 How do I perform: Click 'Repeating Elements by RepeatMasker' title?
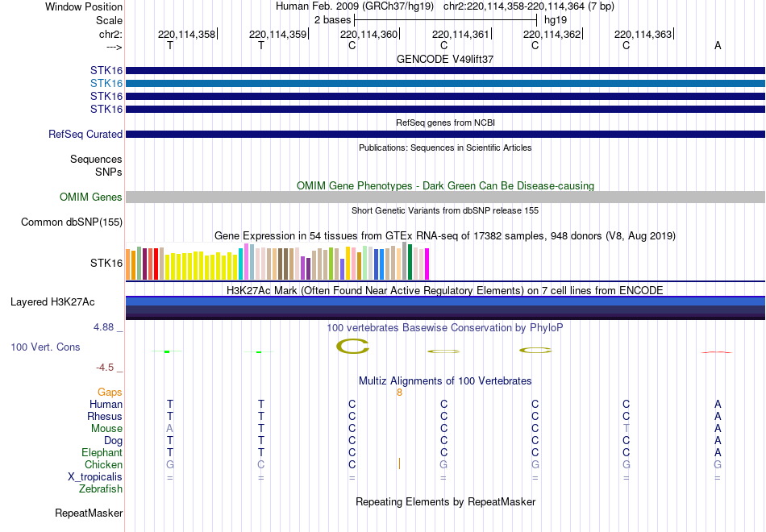coord(445,502)
